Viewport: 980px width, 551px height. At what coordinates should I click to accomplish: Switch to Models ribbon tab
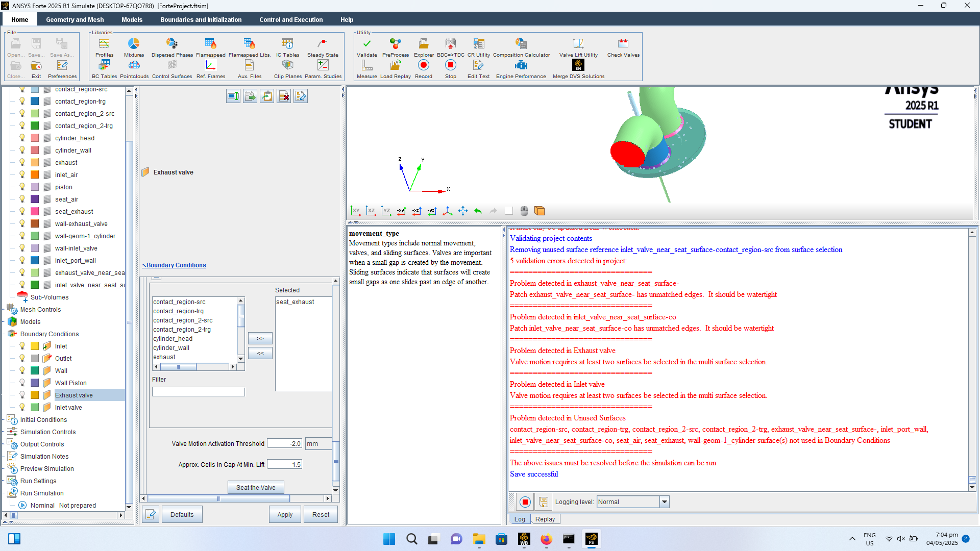point(132,19)
